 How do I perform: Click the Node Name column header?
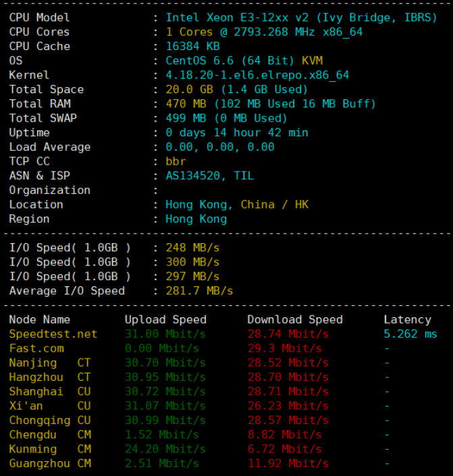pos(39,320)
